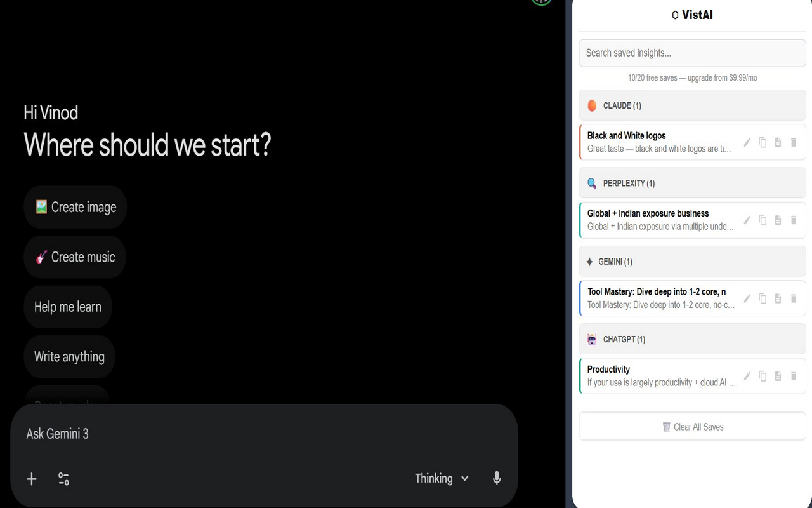Edit the Black and White logos save

pyautogui.click(x=747, y=142)
